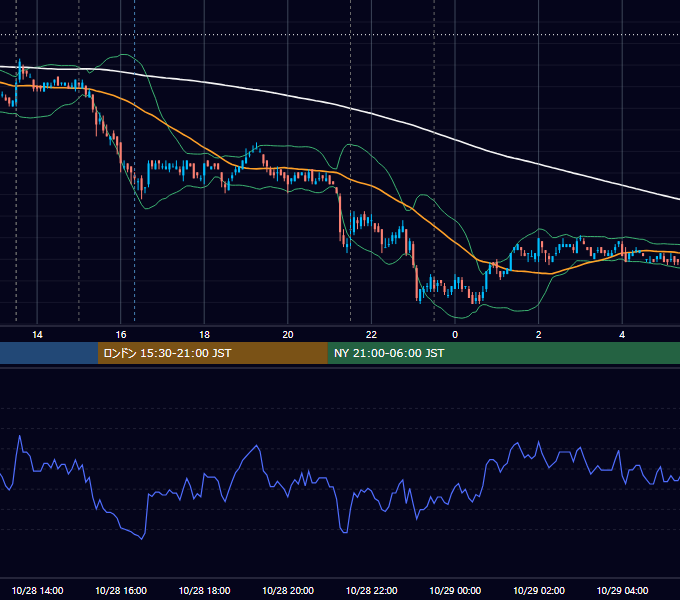This screenshot has height=600, width=680.
Task: Click the 10/28 18:00 time label
Action: [204, 590]
